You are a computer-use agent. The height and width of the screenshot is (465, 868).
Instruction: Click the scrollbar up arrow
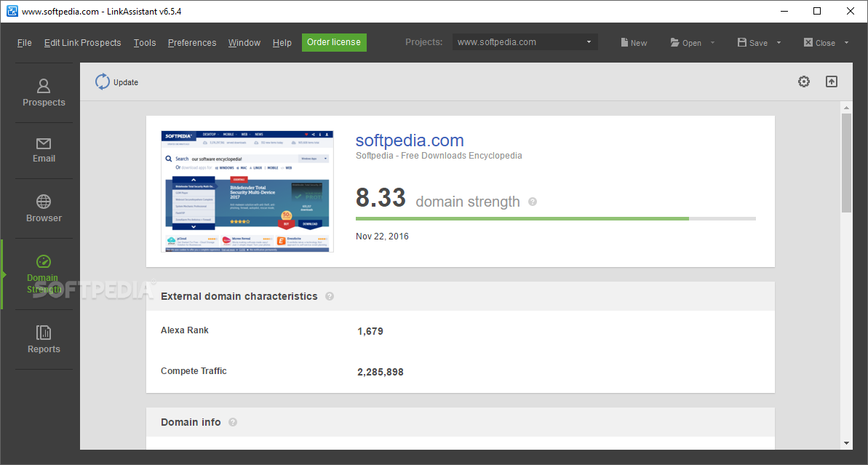[846, 108]
